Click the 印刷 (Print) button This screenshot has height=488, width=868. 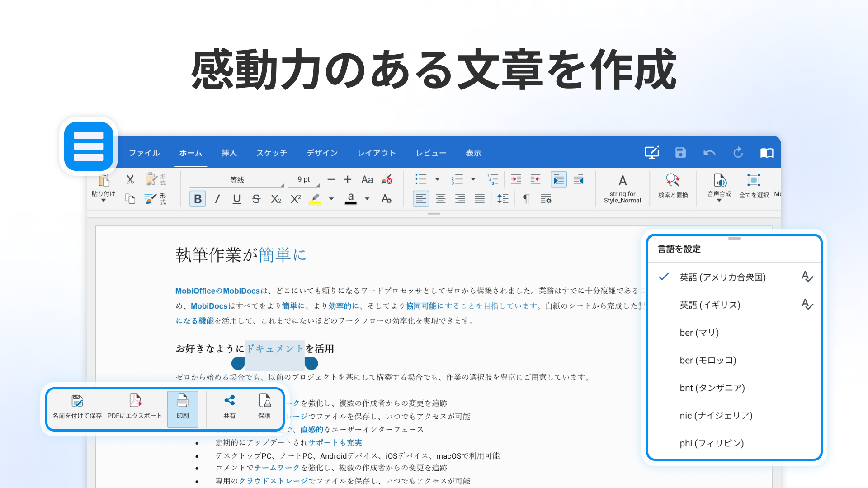[x=183, y=408]
